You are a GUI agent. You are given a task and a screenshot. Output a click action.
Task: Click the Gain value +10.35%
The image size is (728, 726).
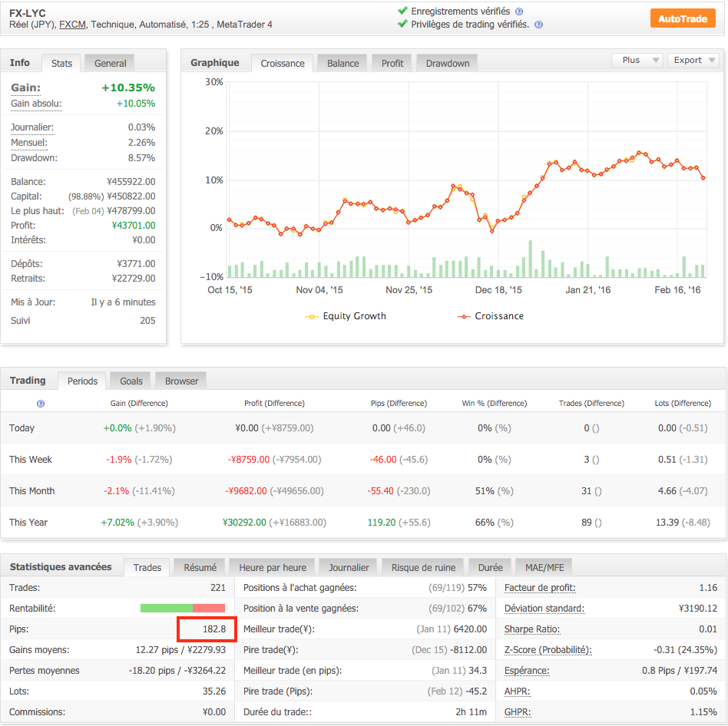tap(128, 87)
